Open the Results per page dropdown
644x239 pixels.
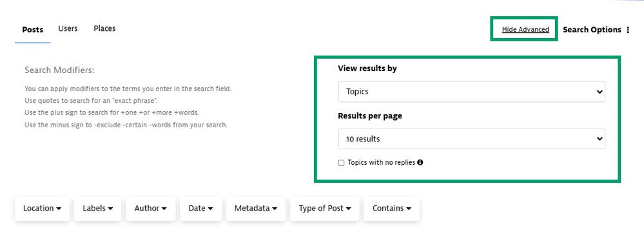point(471,139)
